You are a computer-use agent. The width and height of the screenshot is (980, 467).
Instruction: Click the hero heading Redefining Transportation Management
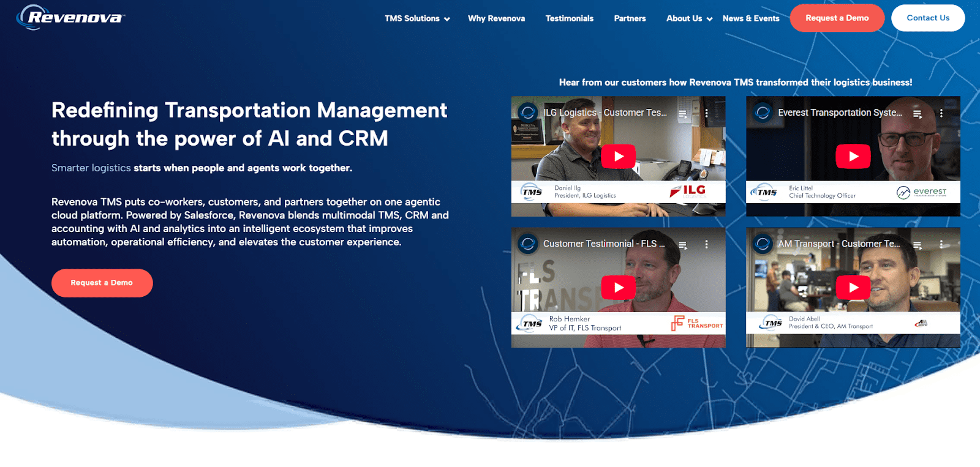(249, 124)
